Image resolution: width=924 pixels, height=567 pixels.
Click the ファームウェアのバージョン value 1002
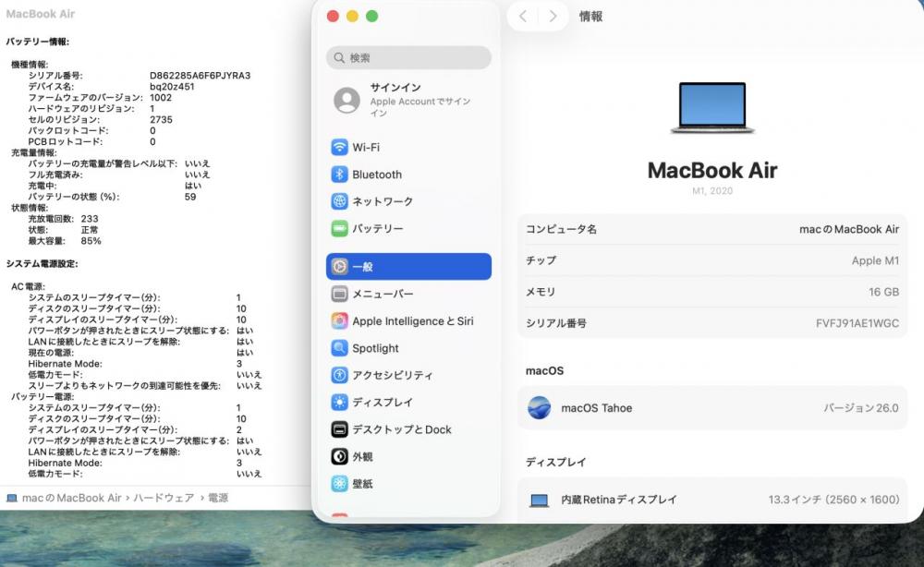tap(160, 98)
